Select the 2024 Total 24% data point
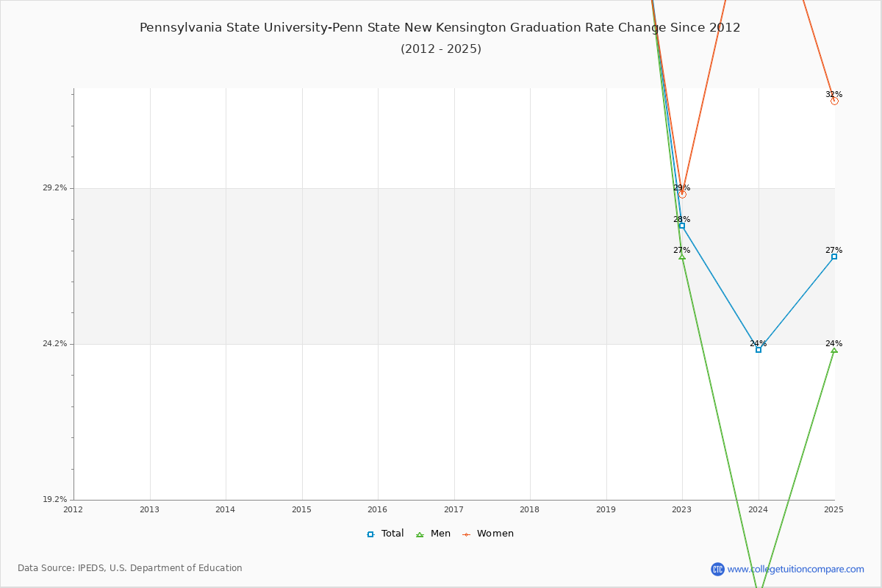This screenshot has height=588, width=882. pos(759,350)
